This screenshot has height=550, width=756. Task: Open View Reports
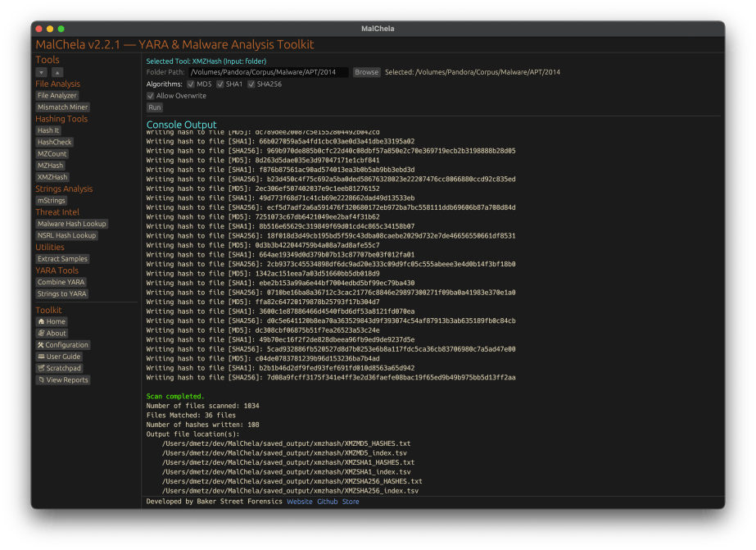click(63, 380)
